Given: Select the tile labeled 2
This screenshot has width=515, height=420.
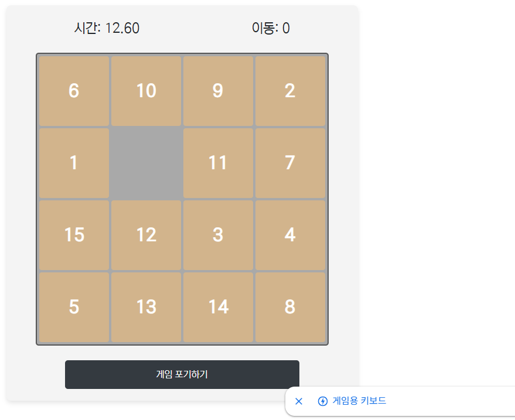Looking at the screenshot, I should [290, 91].
